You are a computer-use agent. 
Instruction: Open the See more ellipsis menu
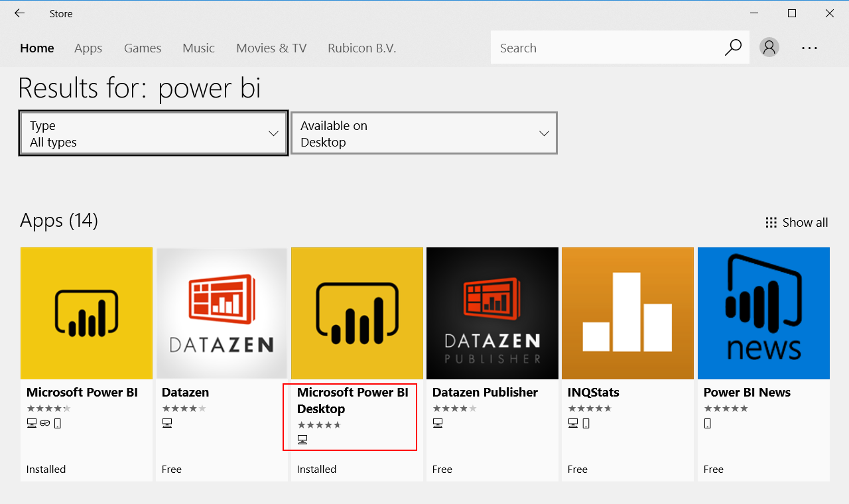(x=809, y=47)
